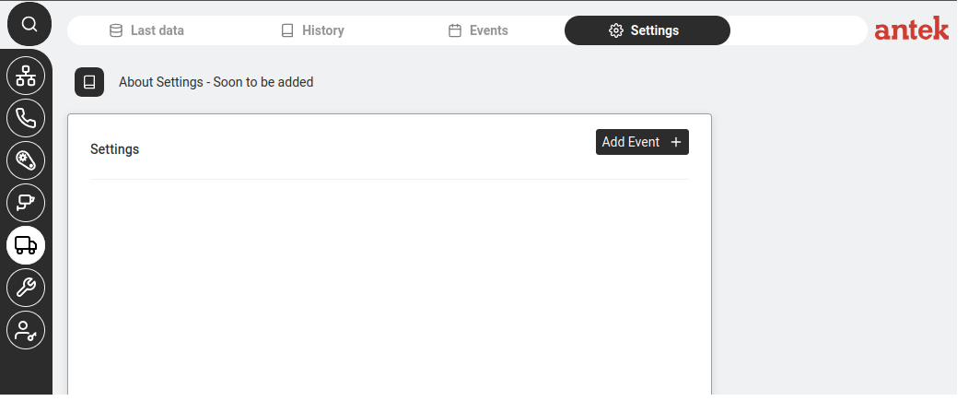Screen dimensions: 980x413
Task: Open the phone handset sidebar icon
Action: click(x=26, y=118)
